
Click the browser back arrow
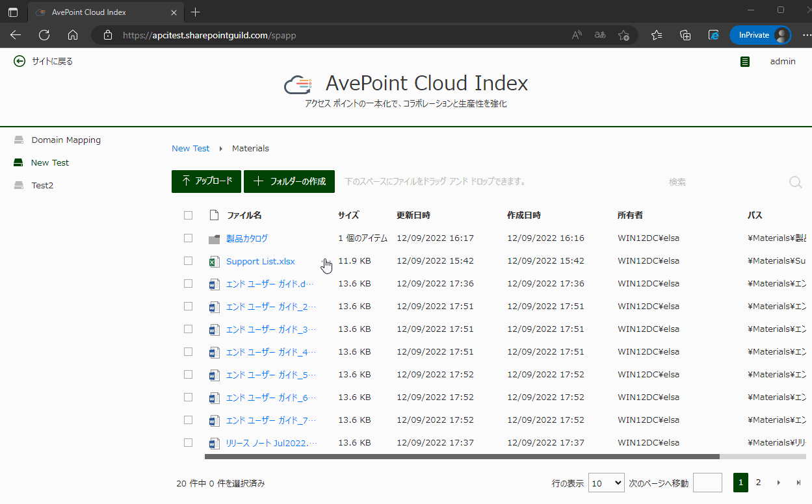(16, 35)
